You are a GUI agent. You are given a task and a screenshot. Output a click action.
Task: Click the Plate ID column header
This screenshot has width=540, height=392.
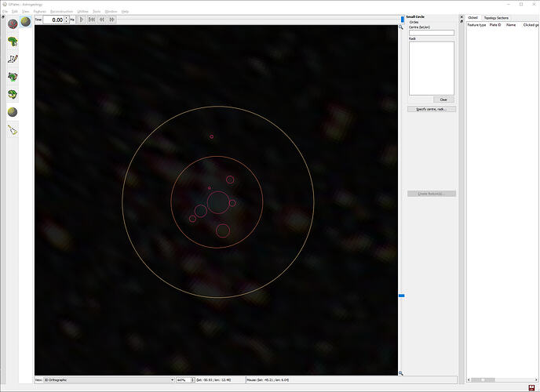tap(495, 25)
